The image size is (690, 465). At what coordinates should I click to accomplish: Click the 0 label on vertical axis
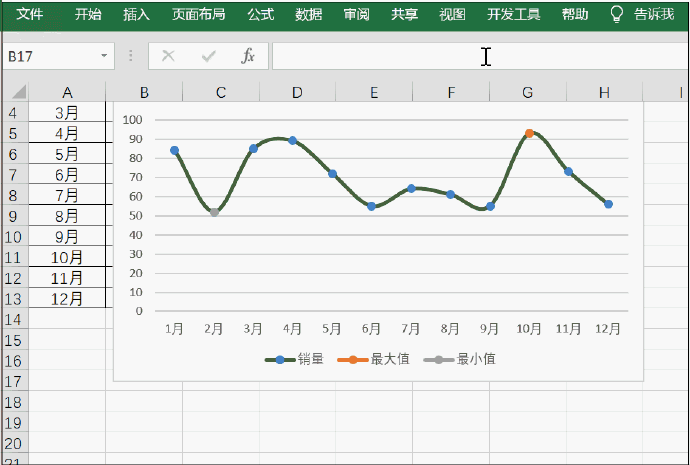click(139, 311)
